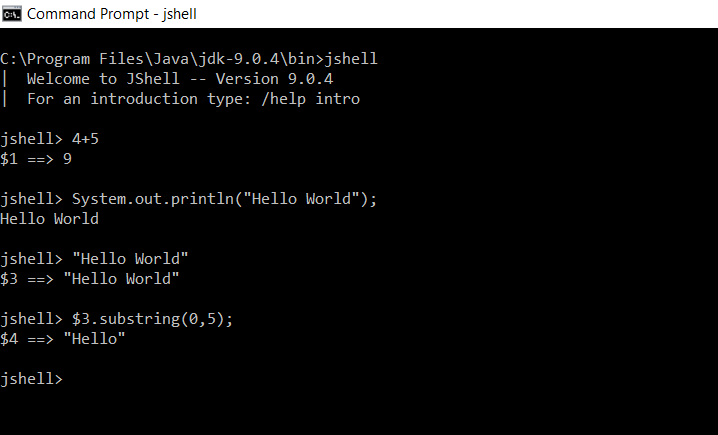
Task: Click the quoted "Hello World" input after jshell>
Action: [x=130, y=259]
